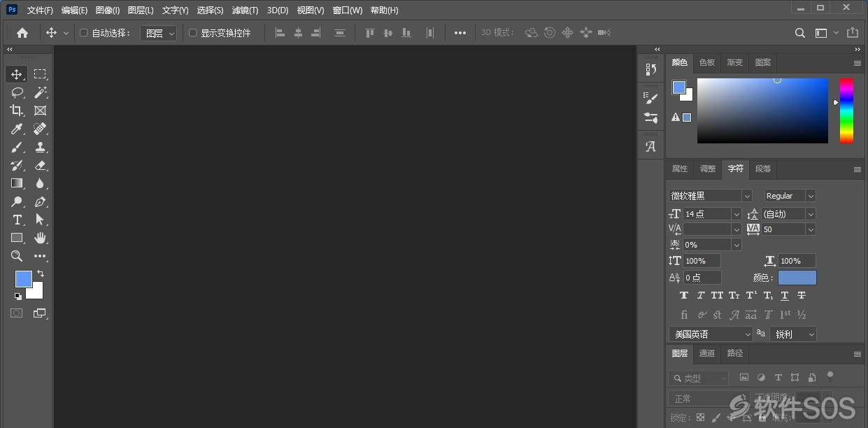Click the vertical scale 100% field
The height and width of the screenshot is (428, 868).
tap(702, 261)
